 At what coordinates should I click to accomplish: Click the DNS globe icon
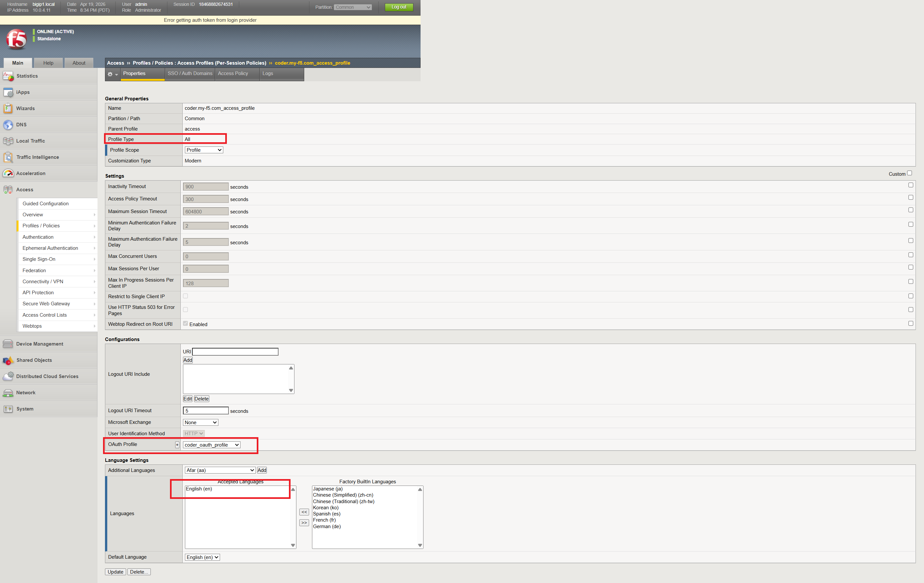tap(8, 125)
